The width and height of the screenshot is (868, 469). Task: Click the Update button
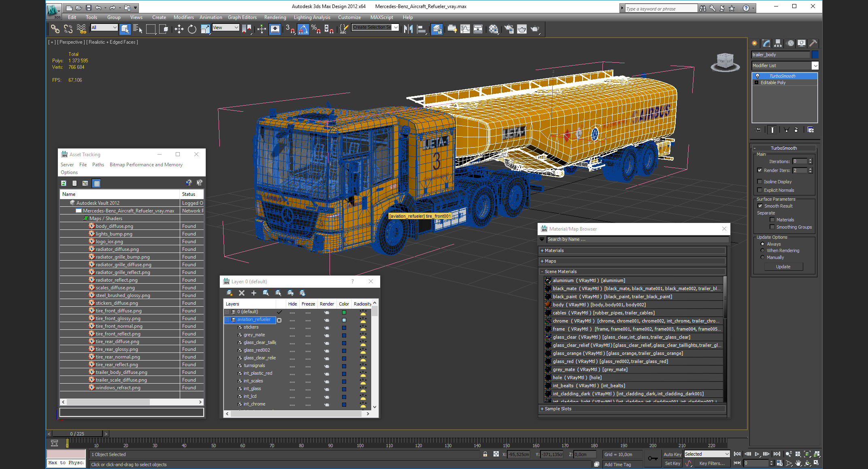click(783, 267)
